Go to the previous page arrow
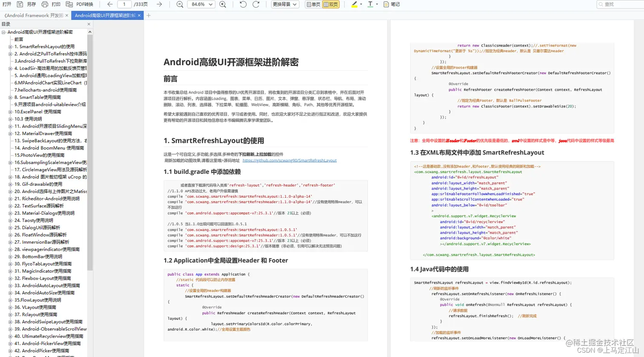This screenshot has height=357, width=644. click(110, 4)
